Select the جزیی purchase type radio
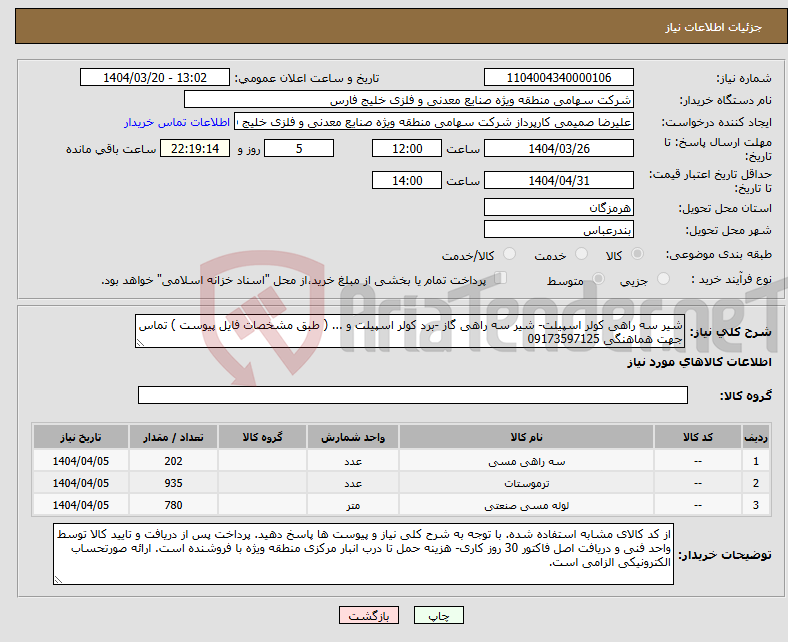 click(663, 279)
